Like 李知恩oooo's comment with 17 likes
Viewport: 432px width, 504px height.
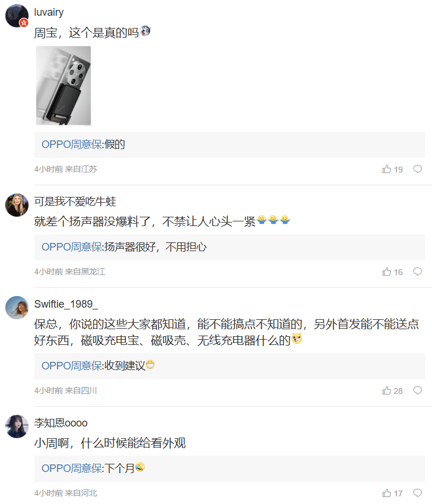click(387, 494)
